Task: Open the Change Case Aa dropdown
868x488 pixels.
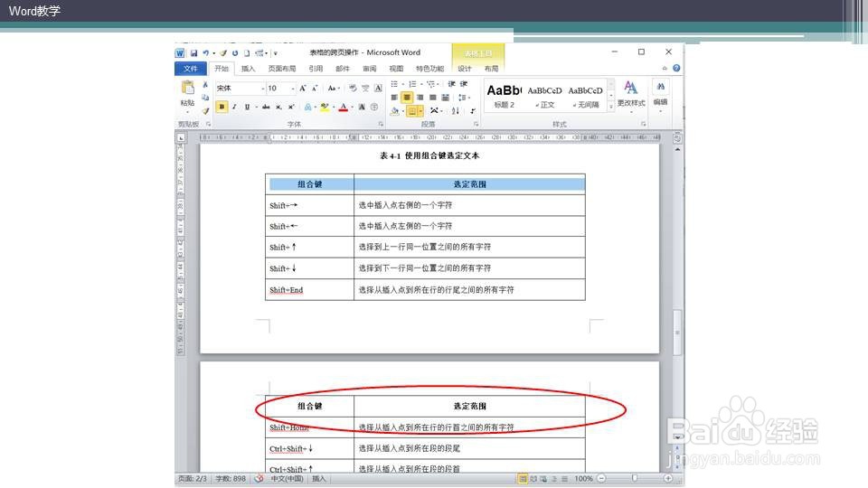Action: [333, 89]
